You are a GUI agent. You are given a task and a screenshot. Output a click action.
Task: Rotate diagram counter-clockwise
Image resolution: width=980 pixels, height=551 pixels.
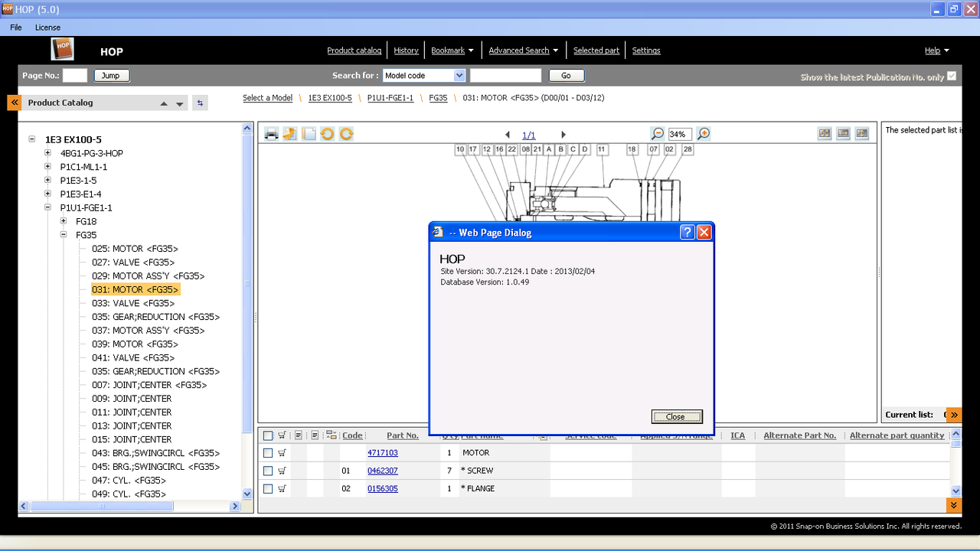point(327,134)
